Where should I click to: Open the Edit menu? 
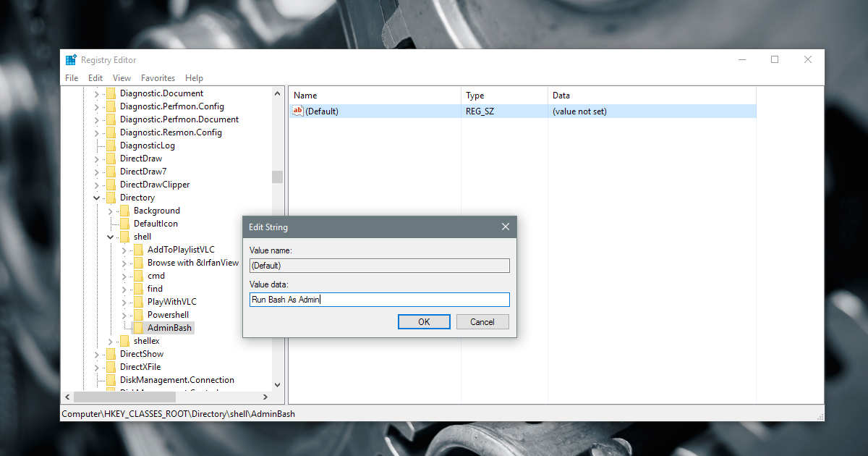tap(95, 78)
